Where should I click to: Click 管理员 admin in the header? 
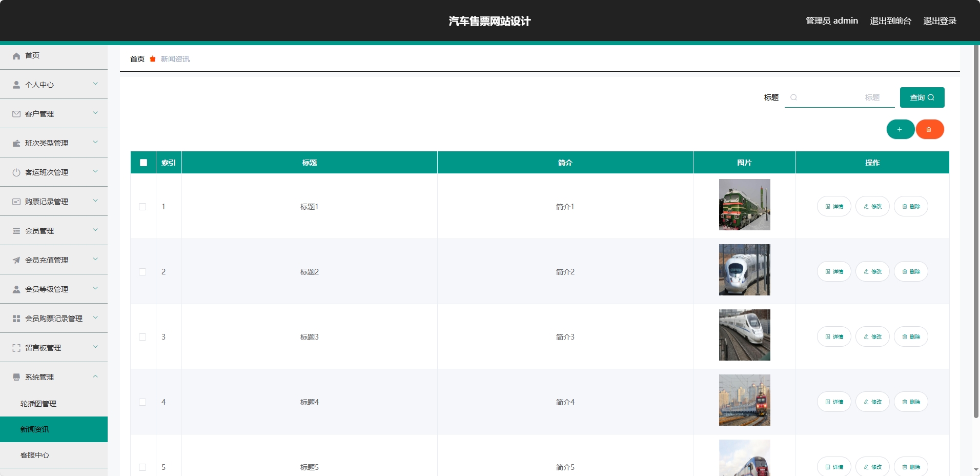click(832, 21)
